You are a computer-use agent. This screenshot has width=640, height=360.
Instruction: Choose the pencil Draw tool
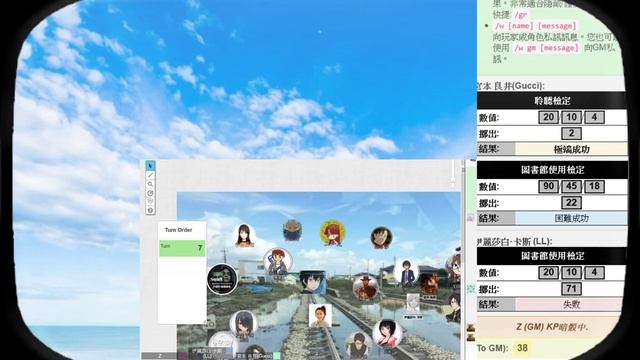[x=150, y=175]
